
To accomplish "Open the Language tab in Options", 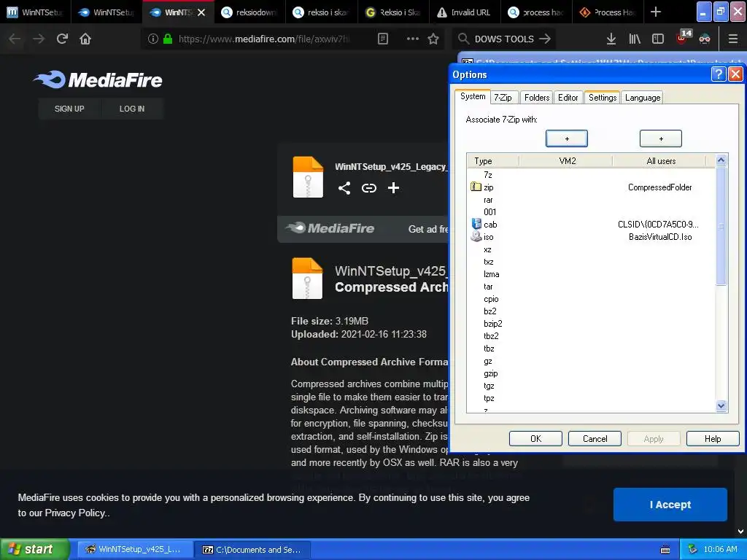I will click(x=642, y=98).
